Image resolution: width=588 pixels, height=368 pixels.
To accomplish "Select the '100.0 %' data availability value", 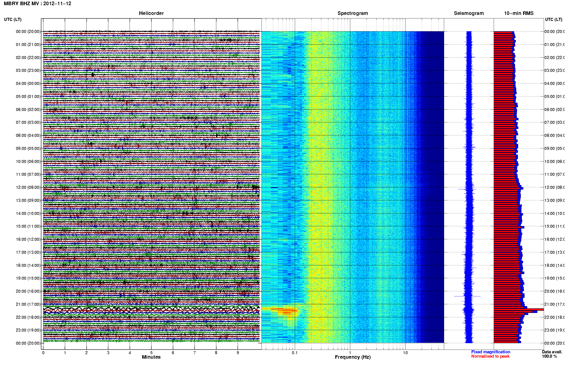I will coord(549,356).
